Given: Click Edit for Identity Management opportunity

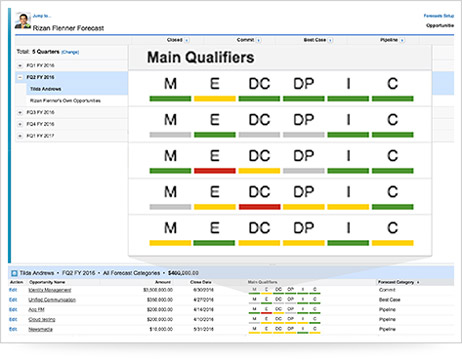Looking at the screenshot, I should [13, 290].
